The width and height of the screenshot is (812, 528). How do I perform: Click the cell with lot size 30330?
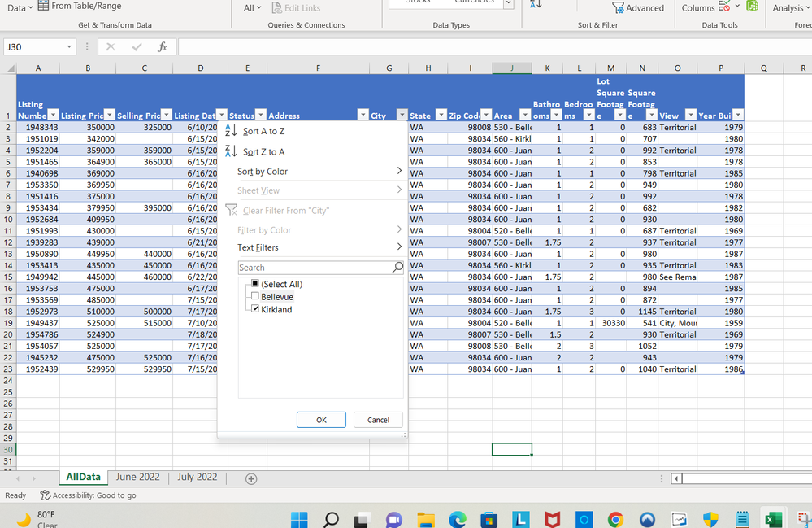(x=610, y=323)
